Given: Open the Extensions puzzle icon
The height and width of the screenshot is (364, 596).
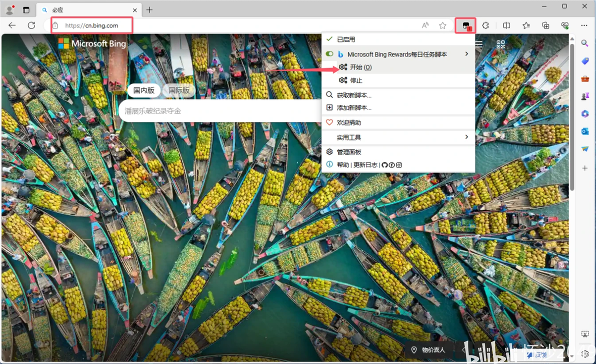Looking at the screenshot, I should 485,25.
